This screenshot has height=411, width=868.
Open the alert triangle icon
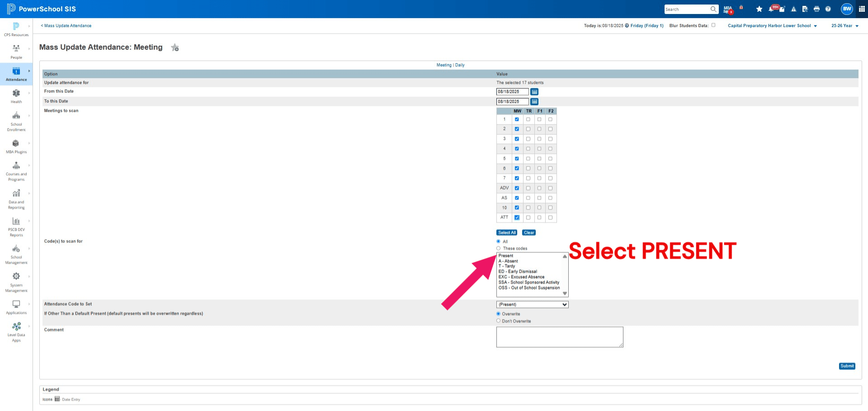[x=793, y=9]
